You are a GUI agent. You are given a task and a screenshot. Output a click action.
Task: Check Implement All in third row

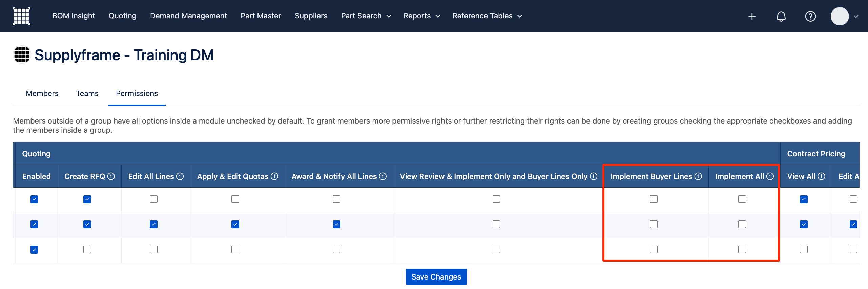click(x=742, y=249)
